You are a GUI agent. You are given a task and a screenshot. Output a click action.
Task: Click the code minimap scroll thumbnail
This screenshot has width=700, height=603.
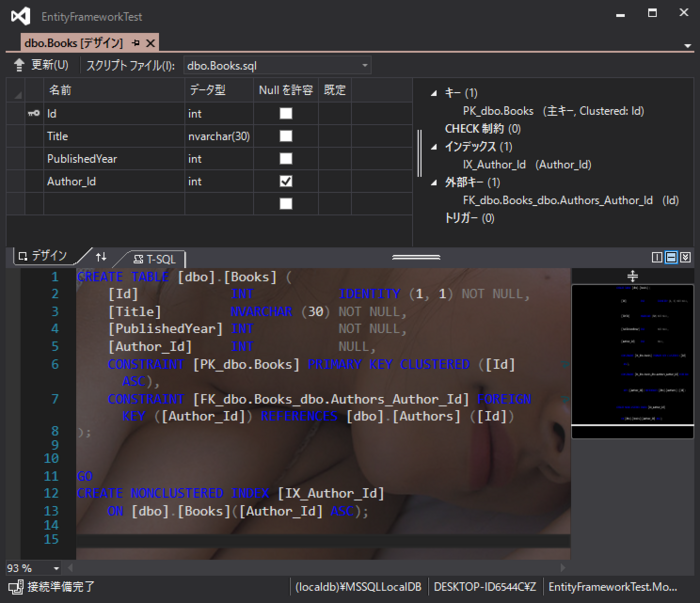pyautogui.click(x=633, y=362)
